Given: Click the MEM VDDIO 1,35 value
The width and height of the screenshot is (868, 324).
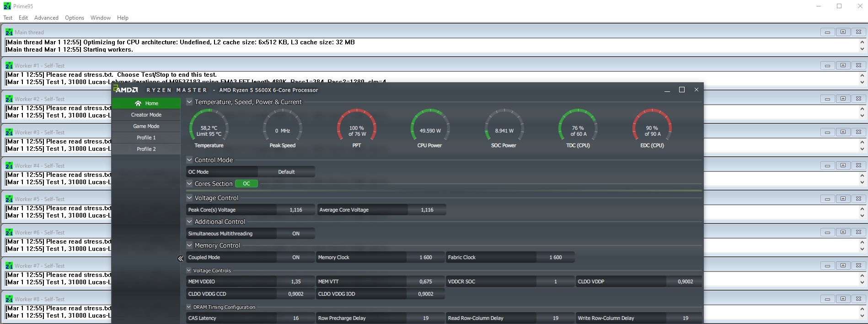Looking at the screenshot, I should pyautogui.click(x=296, y=282).
